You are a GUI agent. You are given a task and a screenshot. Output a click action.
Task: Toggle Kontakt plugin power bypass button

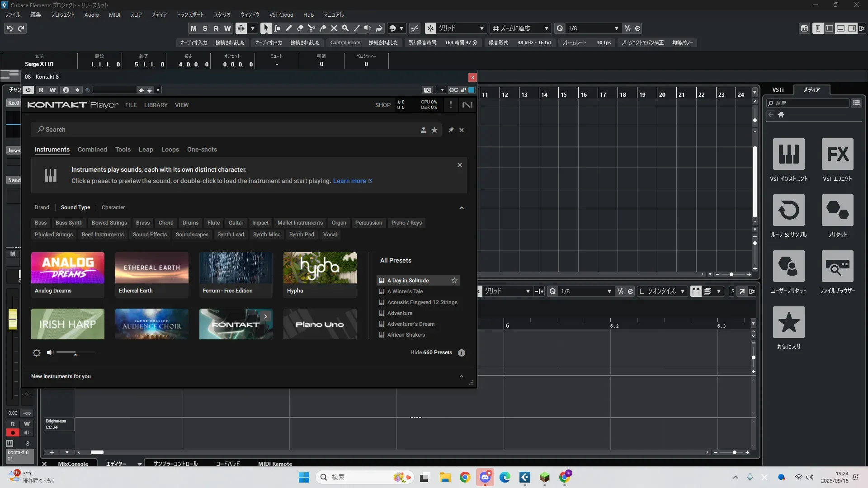[28, 90]
